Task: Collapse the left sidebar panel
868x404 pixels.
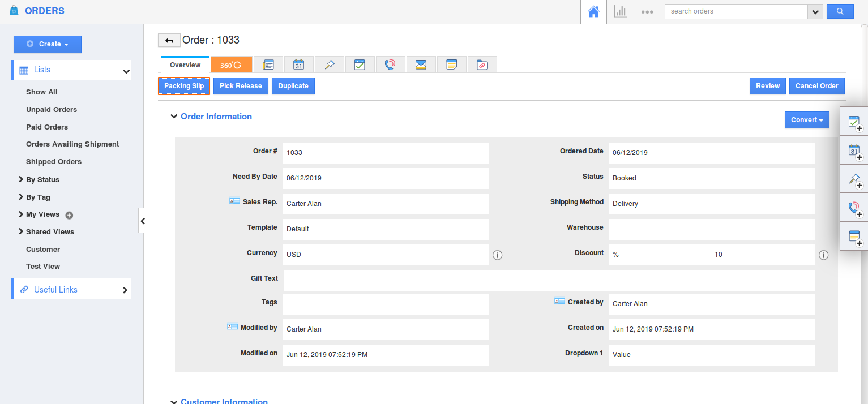Action: [x=142, y=221]
